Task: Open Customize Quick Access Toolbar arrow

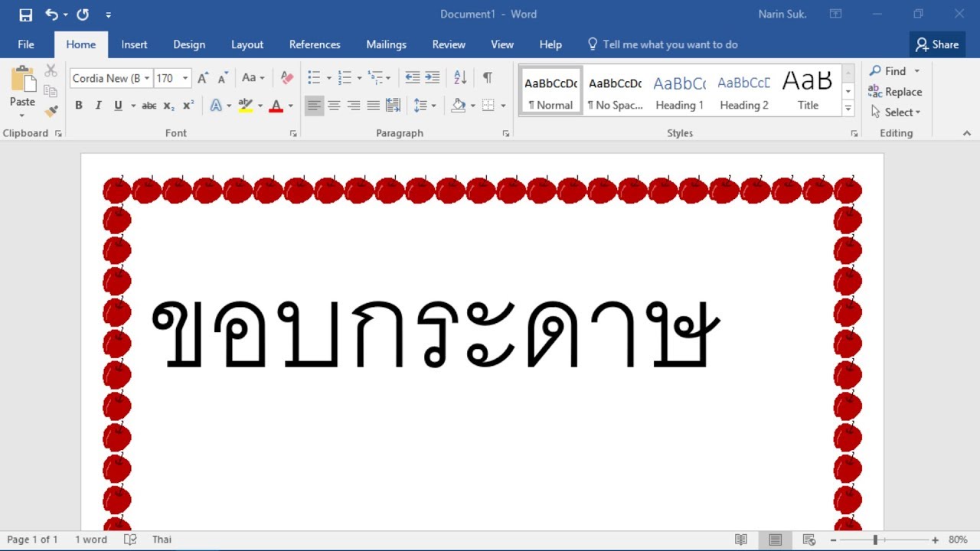Action: pos(108,15)
